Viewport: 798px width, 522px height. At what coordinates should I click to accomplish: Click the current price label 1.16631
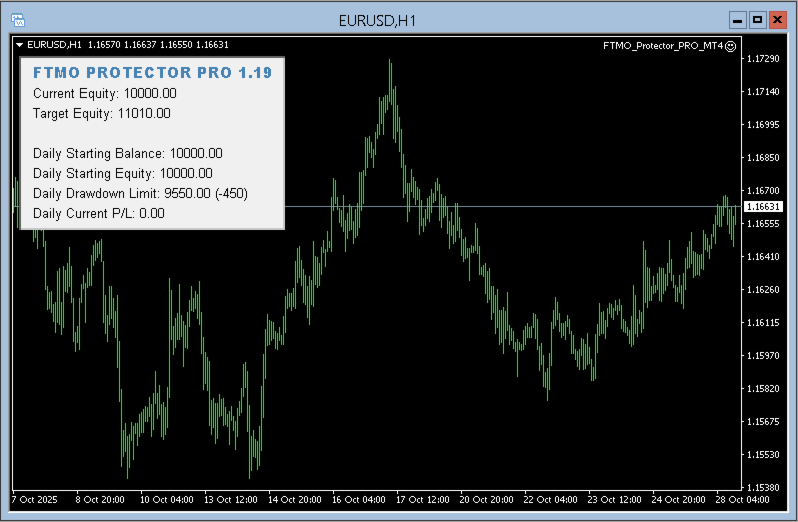point(762,207)
